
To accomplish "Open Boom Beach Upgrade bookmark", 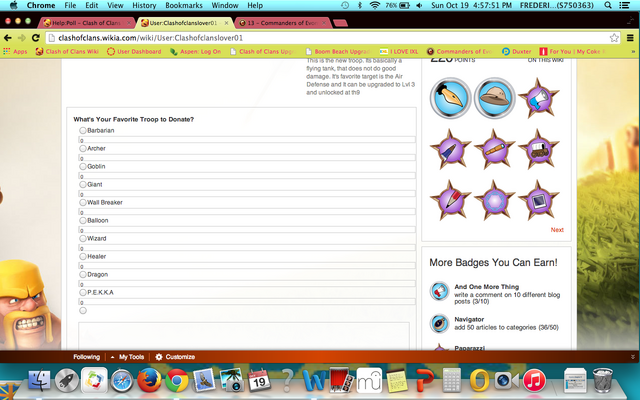I will point(338,51).
